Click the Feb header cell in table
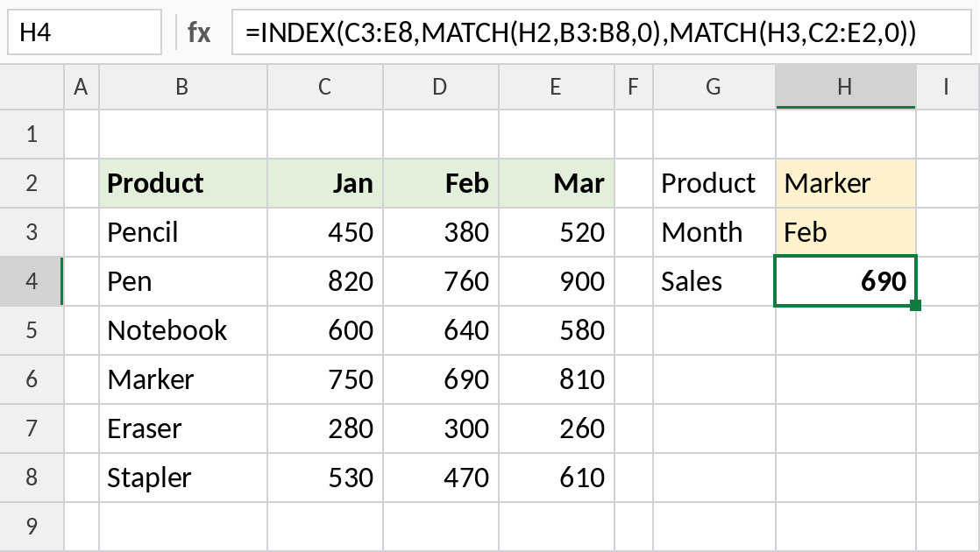Viewport: 980px width, 552px height. [441, 183]
